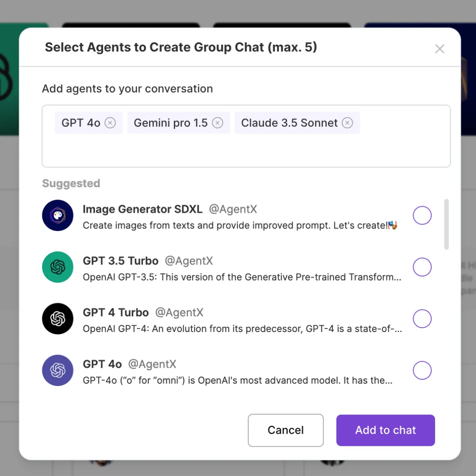The width and height of the screenshot is (476, 476).
Task: Remove the Gemini pro 1.5 chip
Action: click(x=217, y=123)
